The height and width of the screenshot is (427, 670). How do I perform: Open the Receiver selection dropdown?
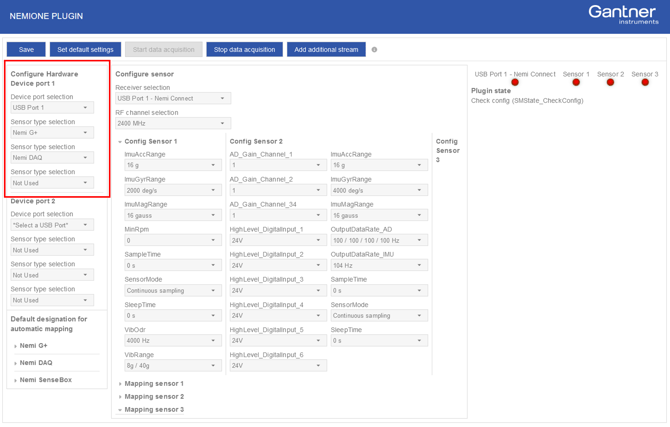point(173,98)
